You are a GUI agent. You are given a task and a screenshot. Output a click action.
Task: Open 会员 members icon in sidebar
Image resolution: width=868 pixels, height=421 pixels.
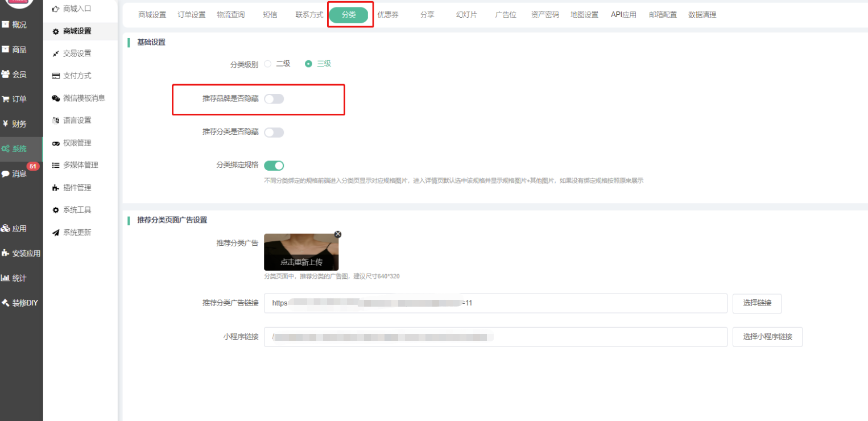tap(6, 74)
